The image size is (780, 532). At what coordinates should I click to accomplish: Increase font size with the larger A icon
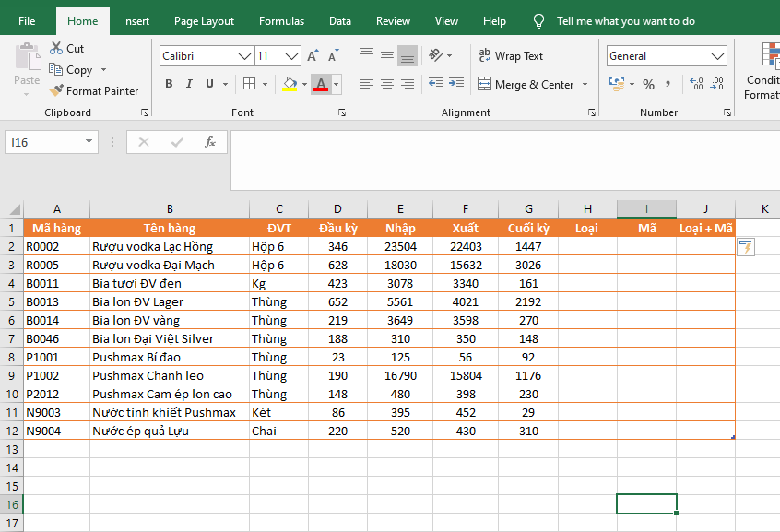[313, 56]
